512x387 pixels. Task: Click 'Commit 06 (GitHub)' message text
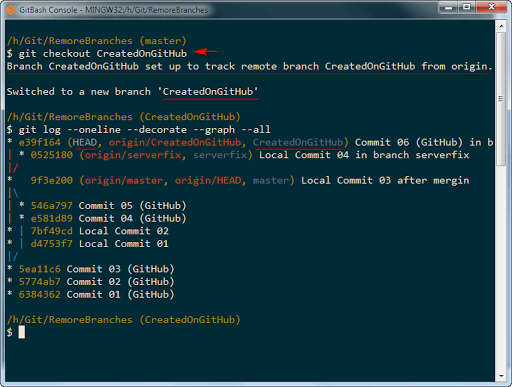point(409,142)
